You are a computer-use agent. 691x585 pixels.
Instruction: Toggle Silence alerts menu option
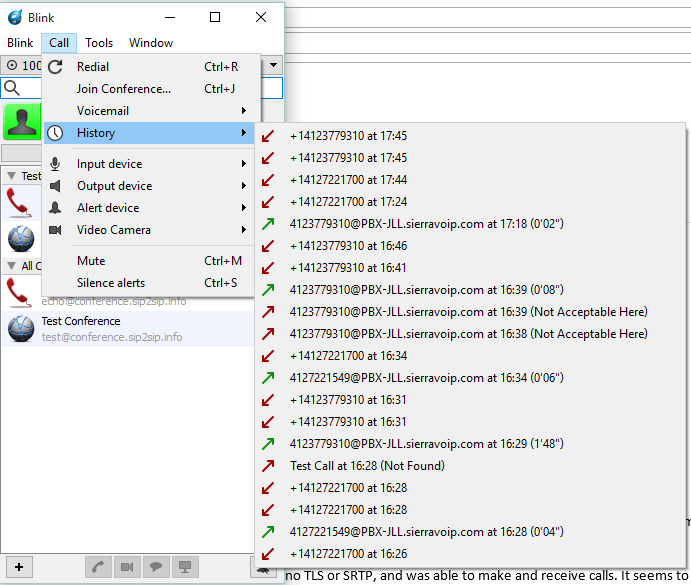tap(149, 283)
